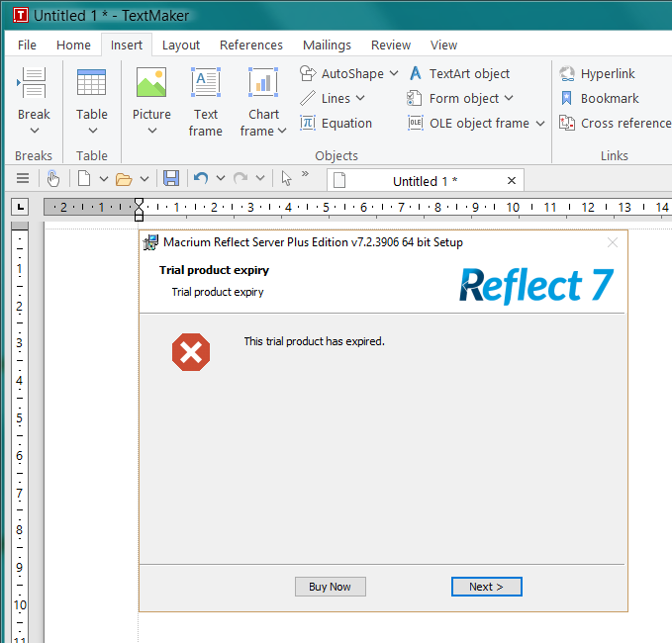Click the Equation button in Objects

(336, 124)
